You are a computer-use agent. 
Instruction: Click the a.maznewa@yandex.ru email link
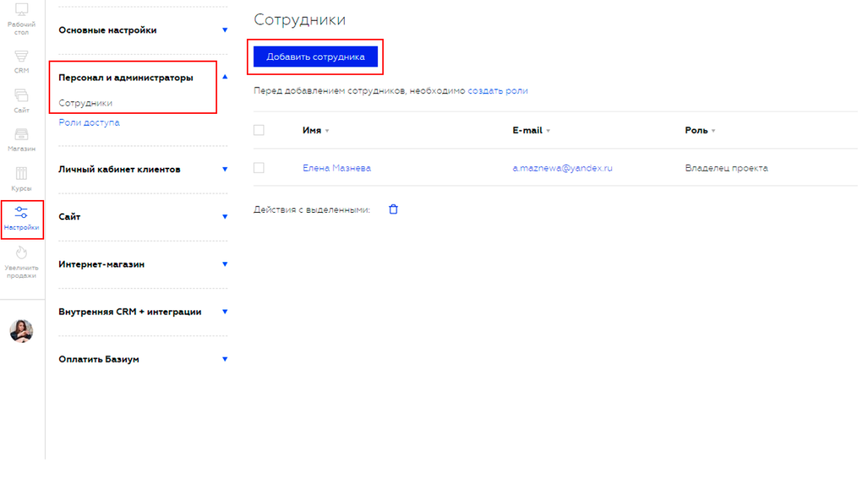[x=563, y=168]
